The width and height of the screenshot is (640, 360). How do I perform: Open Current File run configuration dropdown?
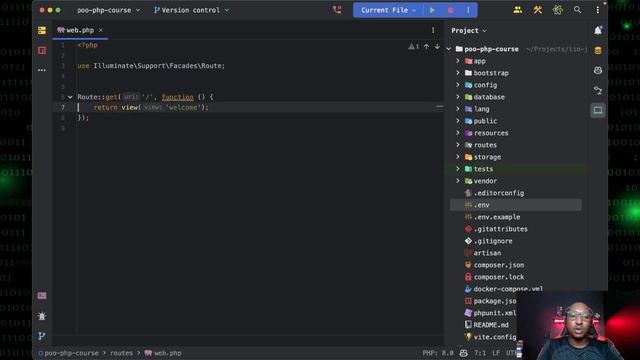tap(388, 10)
